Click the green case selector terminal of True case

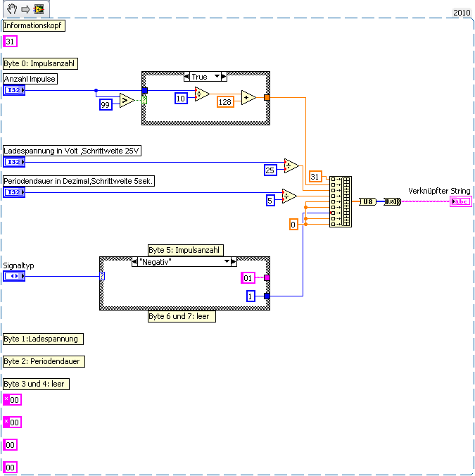pyautogui.click(x=144, y=100)
